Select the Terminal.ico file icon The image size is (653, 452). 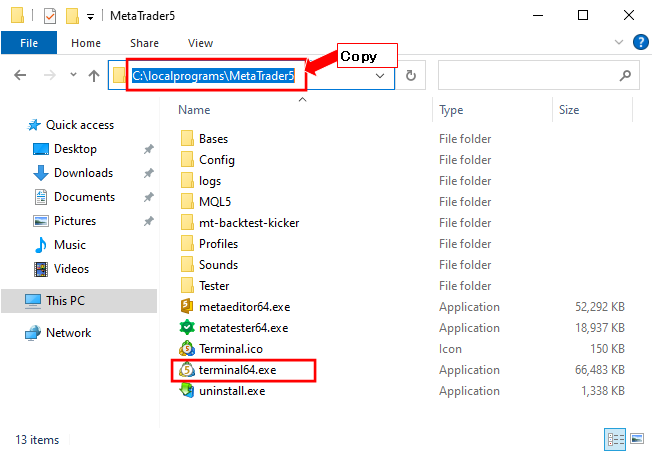tap(187, 349)
